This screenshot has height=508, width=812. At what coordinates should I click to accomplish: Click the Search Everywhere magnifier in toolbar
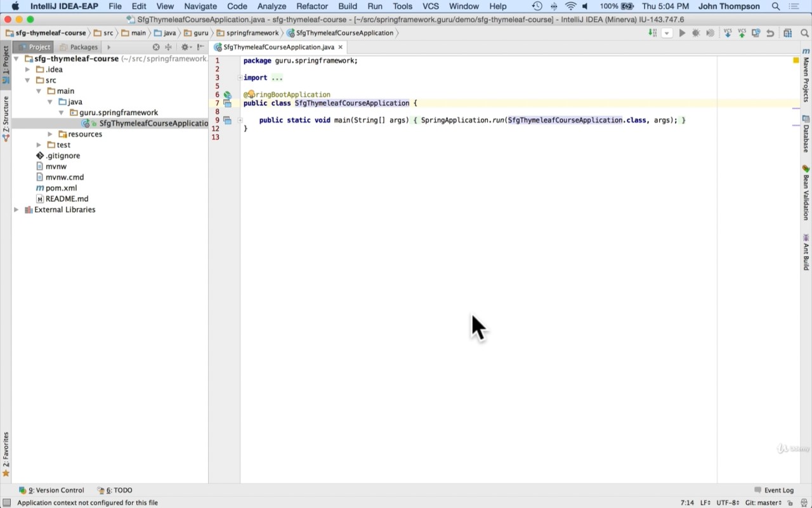point(804,33)
